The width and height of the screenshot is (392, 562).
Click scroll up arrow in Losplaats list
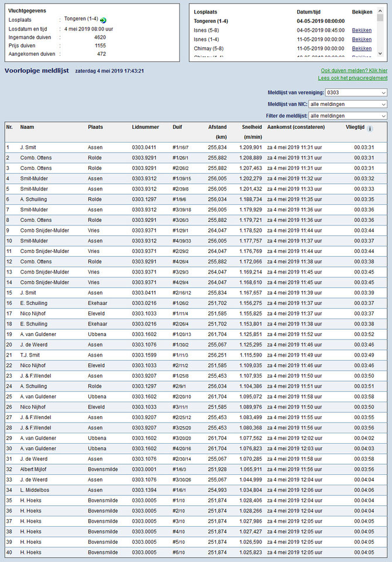pos(380,11)
